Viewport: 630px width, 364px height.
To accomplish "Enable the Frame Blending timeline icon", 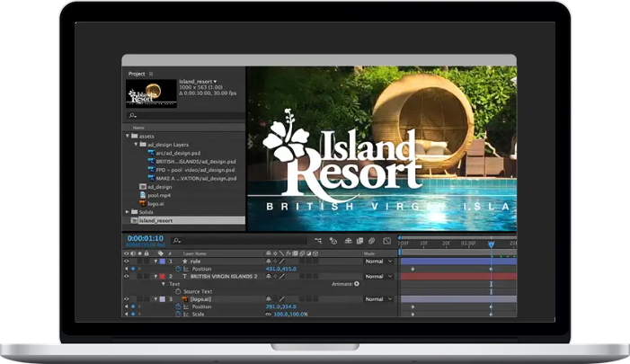I will [x=359, y=241].
